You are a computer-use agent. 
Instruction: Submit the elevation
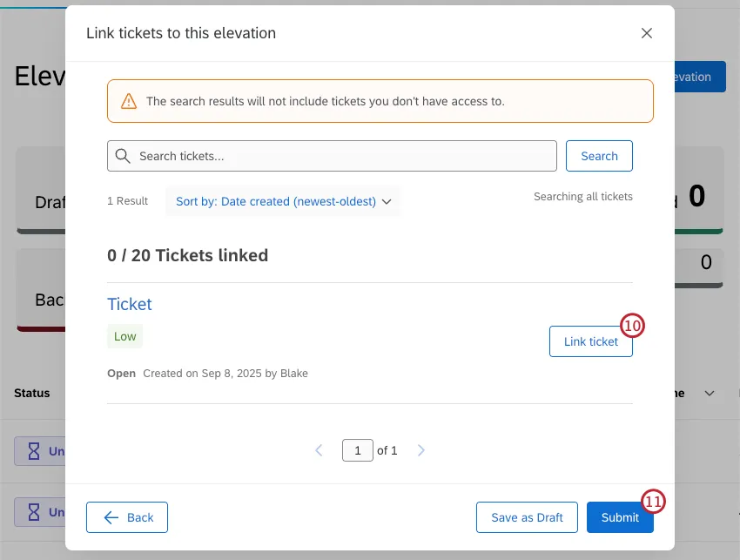pos(620,517)
